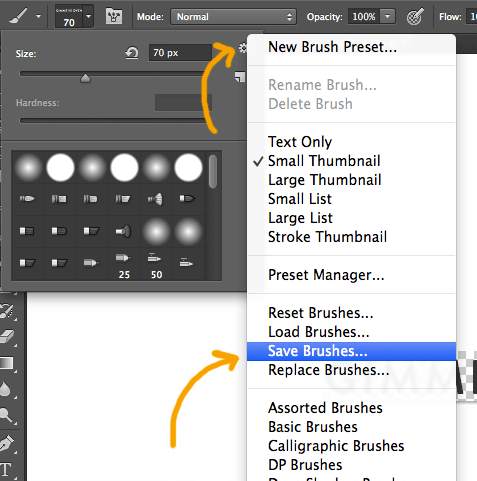Select the brush preset labeled 50
Image resolution: width=477 pixels, height=481 pixels.
click(x=156, y=264)
